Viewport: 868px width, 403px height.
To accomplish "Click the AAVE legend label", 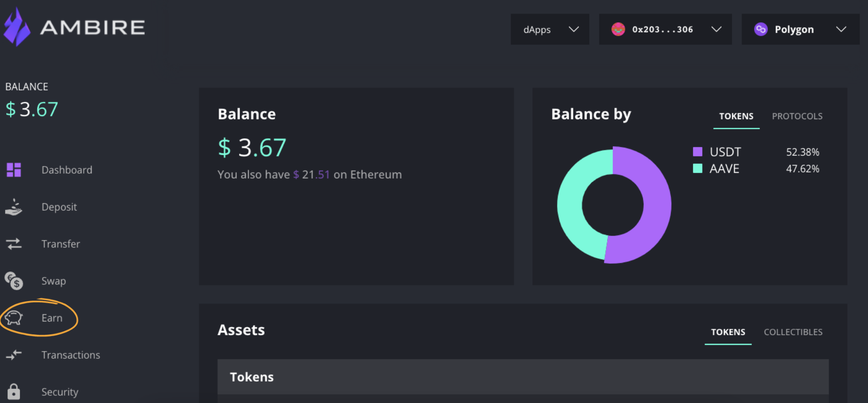I will pyautogui.click(x=724, y=169).
